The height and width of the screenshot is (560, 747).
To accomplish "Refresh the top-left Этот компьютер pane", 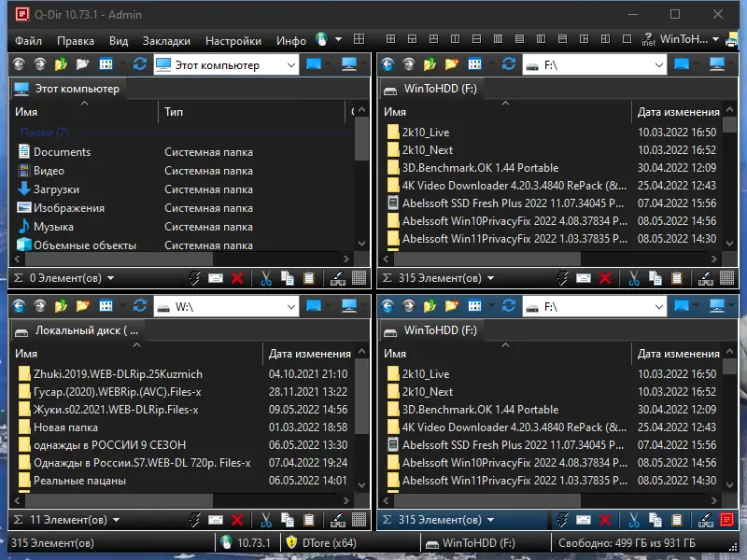I will (x=139, y=64).
